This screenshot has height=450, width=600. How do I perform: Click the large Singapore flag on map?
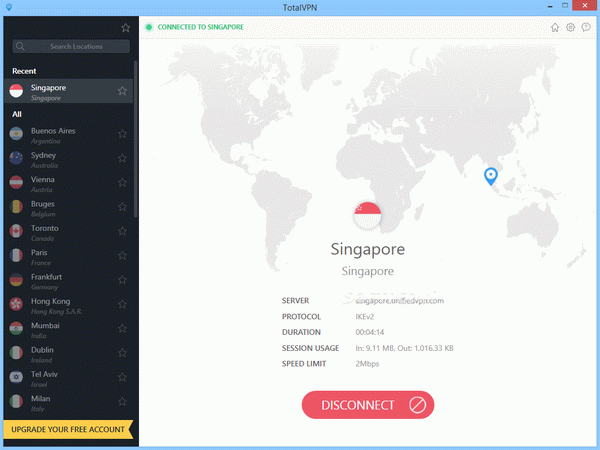[367, 215]
